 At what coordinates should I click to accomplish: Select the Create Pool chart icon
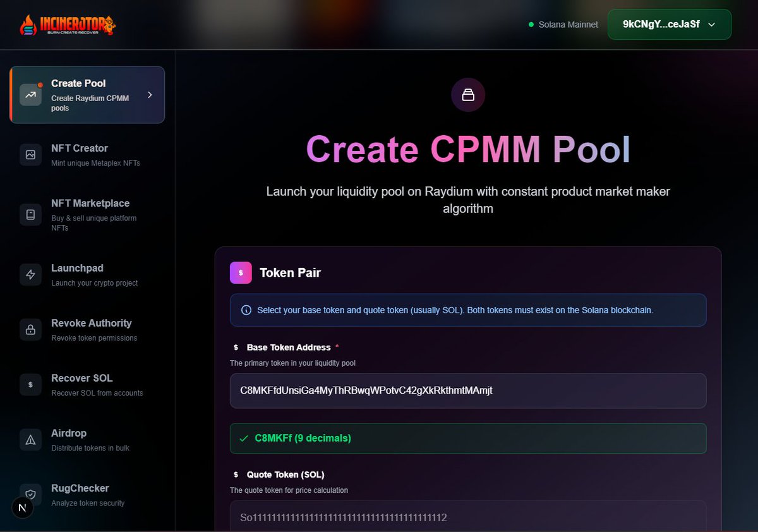coord(30,94)
